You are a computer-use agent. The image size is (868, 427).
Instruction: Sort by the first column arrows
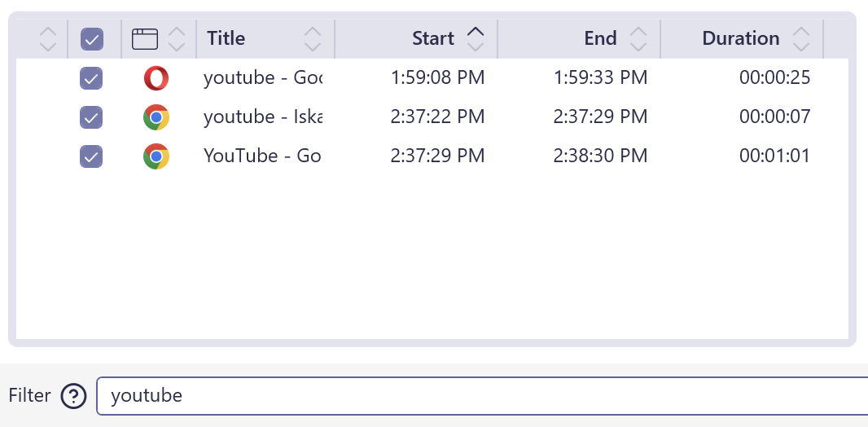48,38
